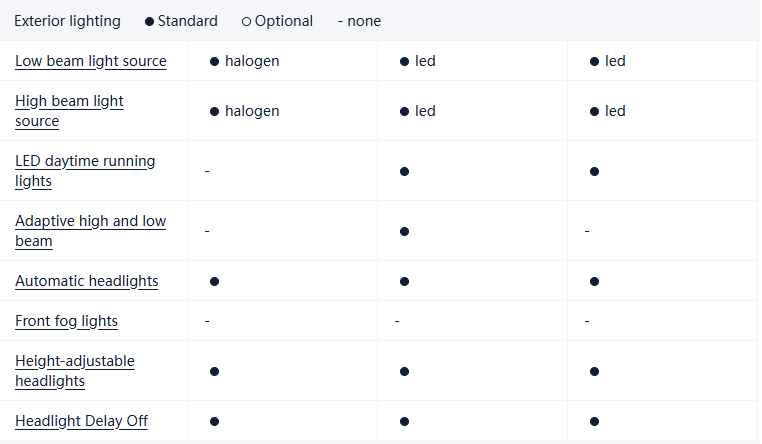Click the Low beam light source link
This screenshot has width=762, height=444.
pos(91,61)
